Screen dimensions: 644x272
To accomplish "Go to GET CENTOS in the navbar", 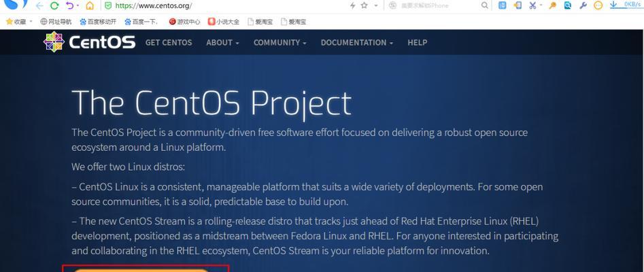I will coord(169,43).
